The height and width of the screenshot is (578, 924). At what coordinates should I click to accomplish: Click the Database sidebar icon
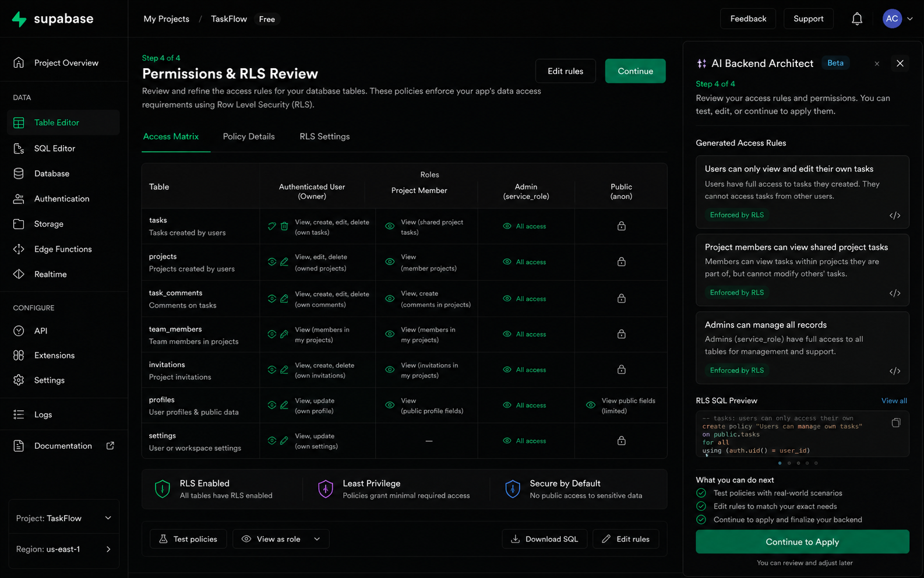click(19, 173)
